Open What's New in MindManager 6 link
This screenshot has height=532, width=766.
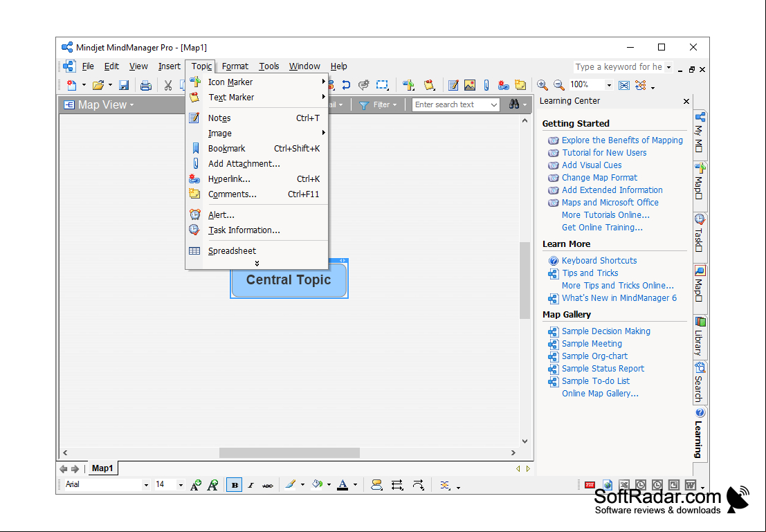619,298
